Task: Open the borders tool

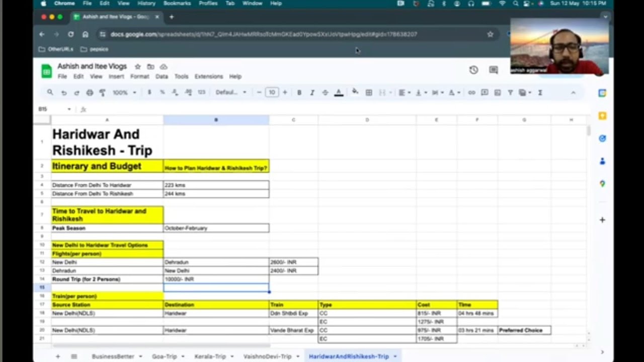Action: pos(369,93)
